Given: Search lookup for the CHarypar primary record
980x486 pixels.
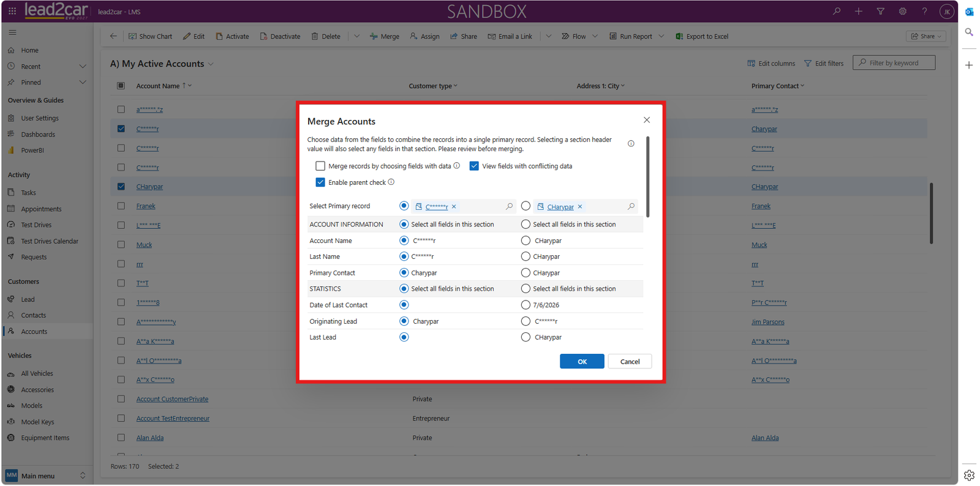Looking at the screenshot, I should coord(631,206).
